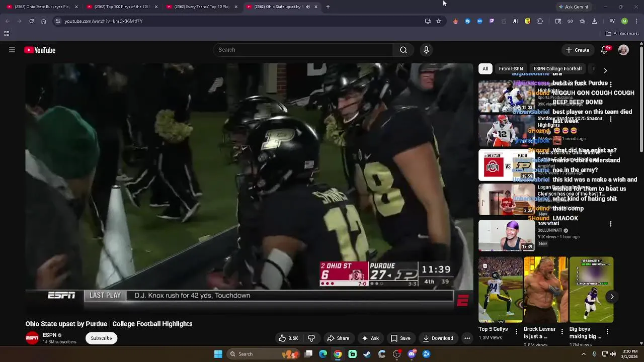Open Chrome downloads icon
The width and height of the screenshot is (644, 362).
tap(594, 21)
